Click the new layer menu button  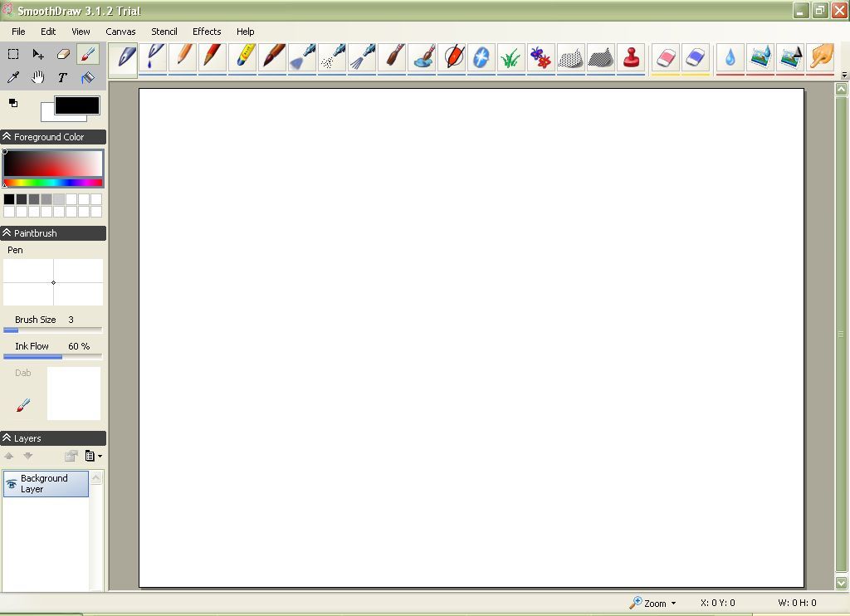tap(92, 456)
